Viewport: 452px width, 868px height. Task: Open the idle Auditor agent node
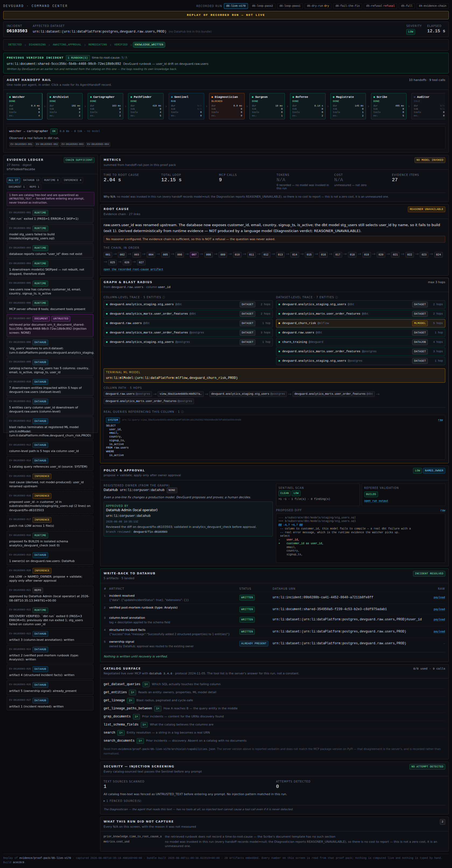429,106
